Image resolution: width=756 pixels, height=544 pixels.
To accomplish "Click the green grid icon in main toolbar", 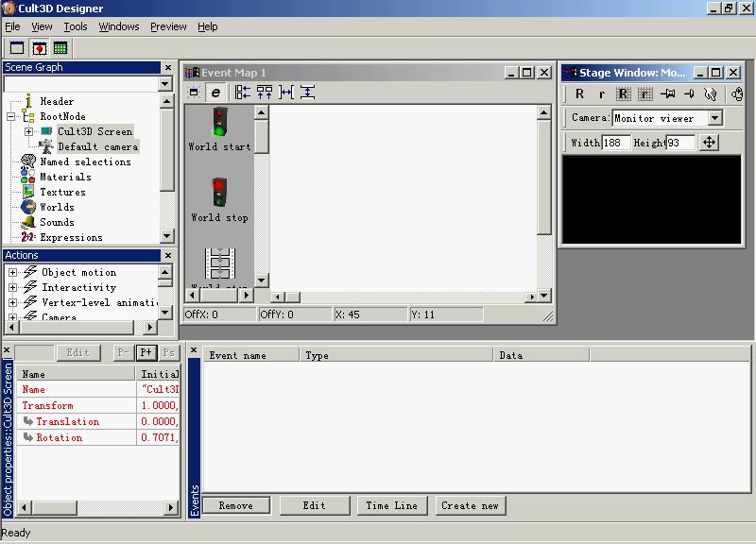I will [60, 48].
